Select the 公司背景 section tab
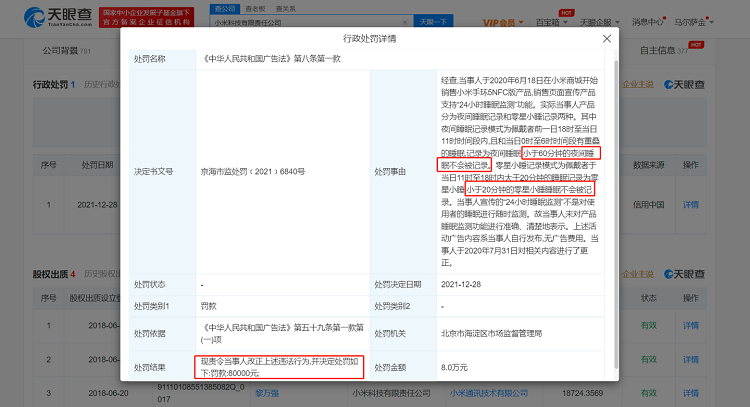 pos(66,50)
